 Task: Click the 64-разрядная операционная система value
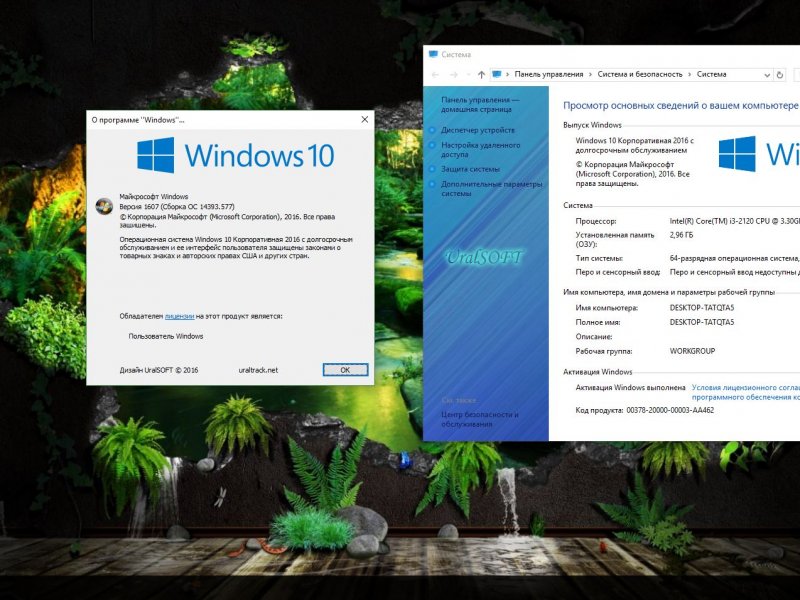tap(734, 258)
